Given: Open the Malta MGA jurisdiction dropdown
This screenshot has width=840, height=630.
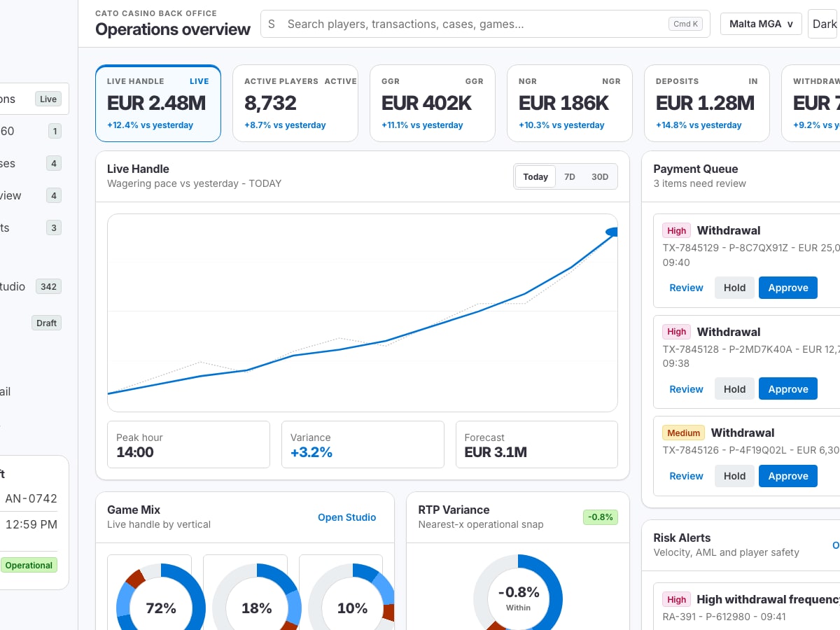Looking at the screenshot, I should (x=761, y=24).
